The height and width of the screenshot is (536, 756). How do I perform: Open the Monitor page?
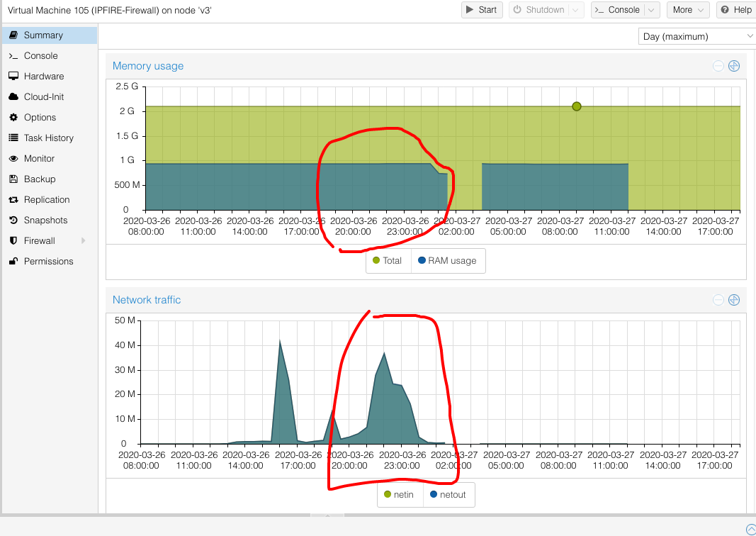coord(50,159)
